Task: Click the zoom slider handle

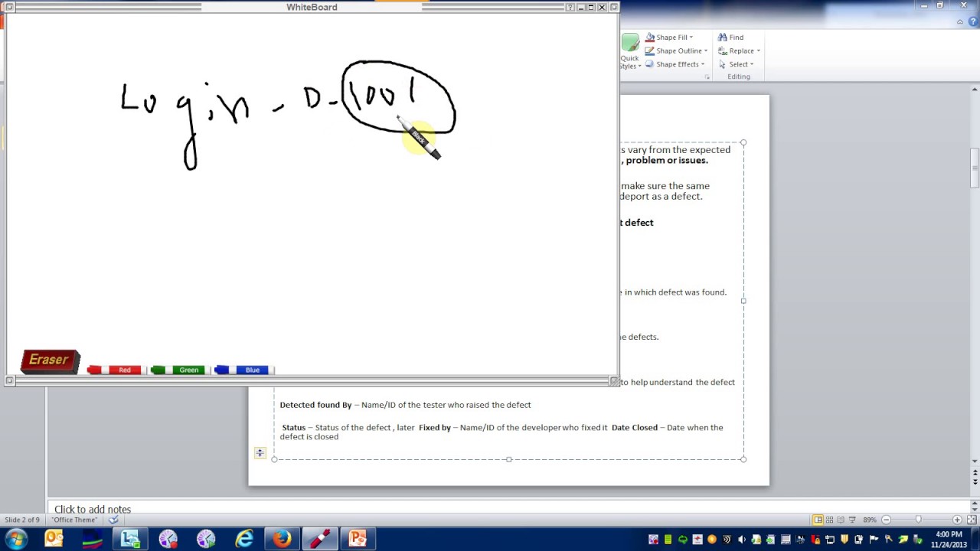Action: pos(918,520)
